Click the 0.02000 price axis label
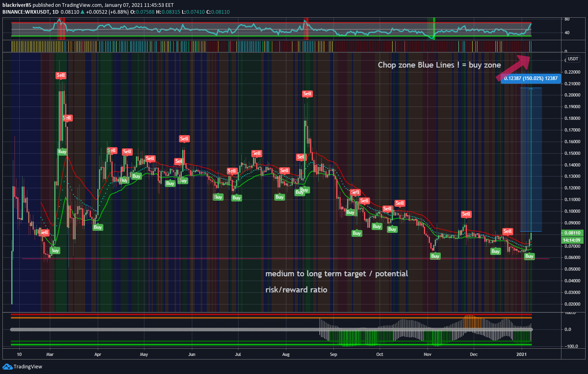Image resolution: width=588 pixels, height=374 pixels. (x=572, y=304)
